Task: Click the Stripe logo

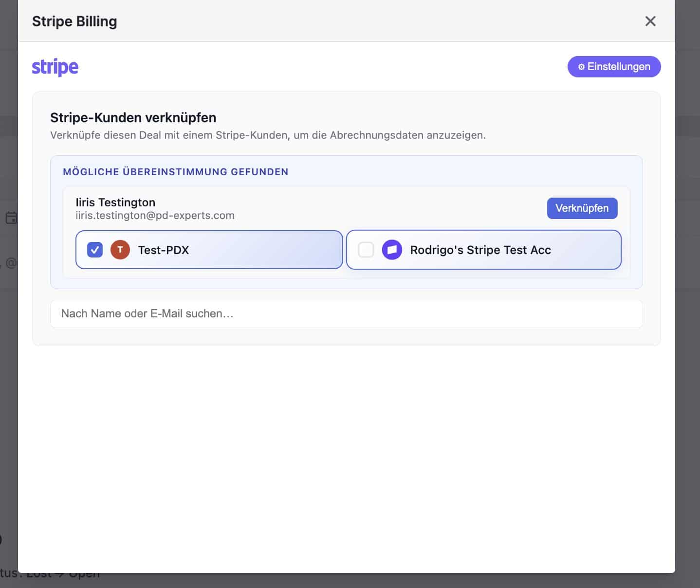Action: 55,67
